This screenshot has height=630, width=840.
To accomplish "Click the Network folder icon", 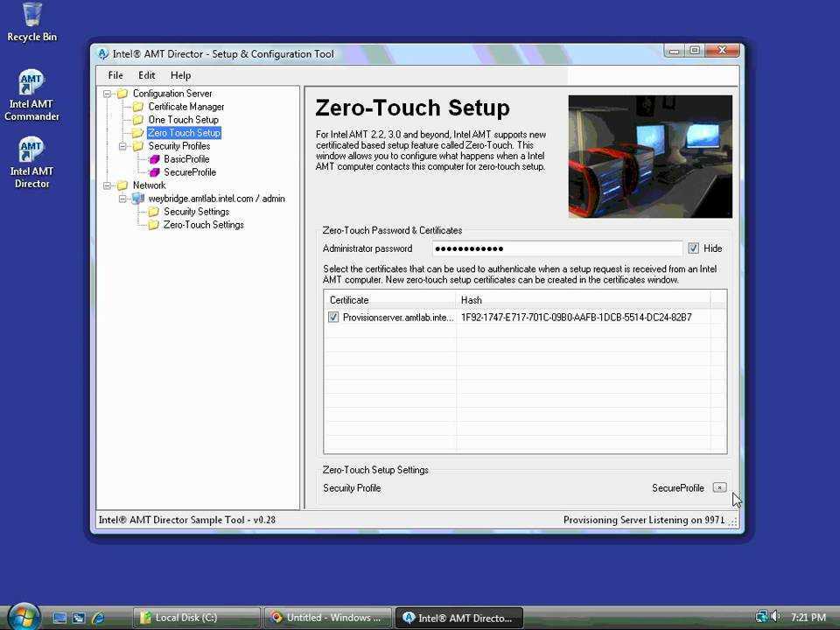I will point(122,185).
